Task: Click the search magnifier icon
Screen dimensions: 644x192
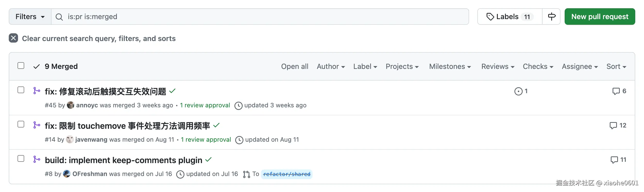Action: click(x=59, y=17)
